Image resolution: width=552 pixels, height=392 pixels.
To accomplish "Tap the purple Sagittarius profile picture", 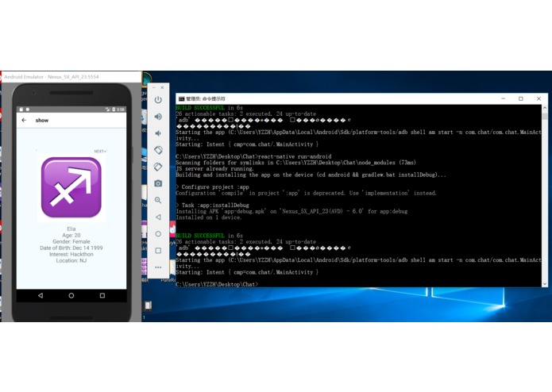I will [x=71, y=187].
